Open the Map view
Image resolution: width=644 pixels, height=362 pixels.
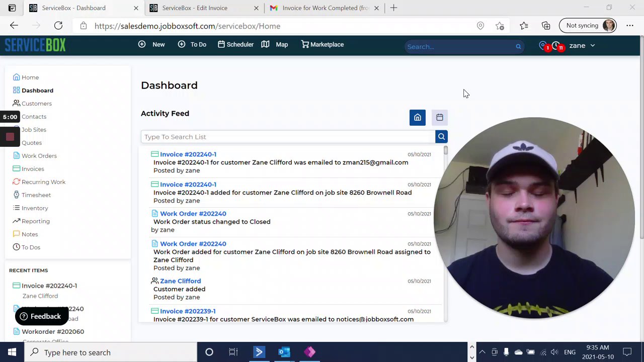pyautogui.click(x=275, y=44)
